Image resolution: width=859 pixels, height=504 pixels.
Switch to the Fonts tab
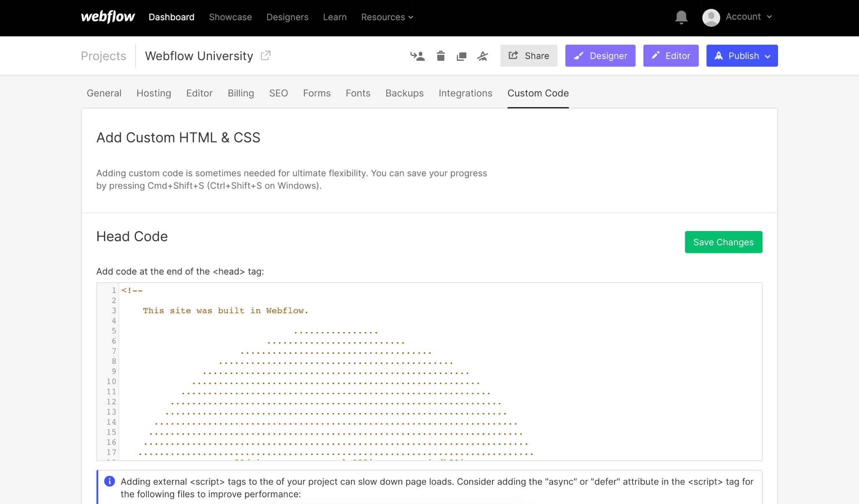(x=358, y=93)
